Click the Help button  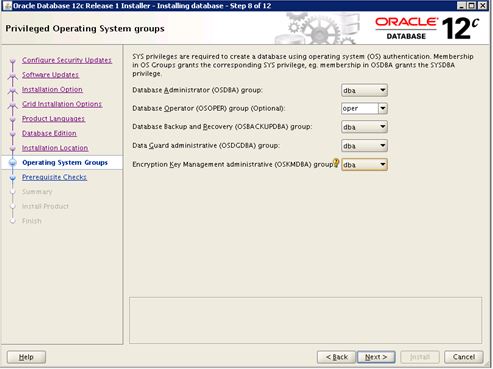coord(26,357)
